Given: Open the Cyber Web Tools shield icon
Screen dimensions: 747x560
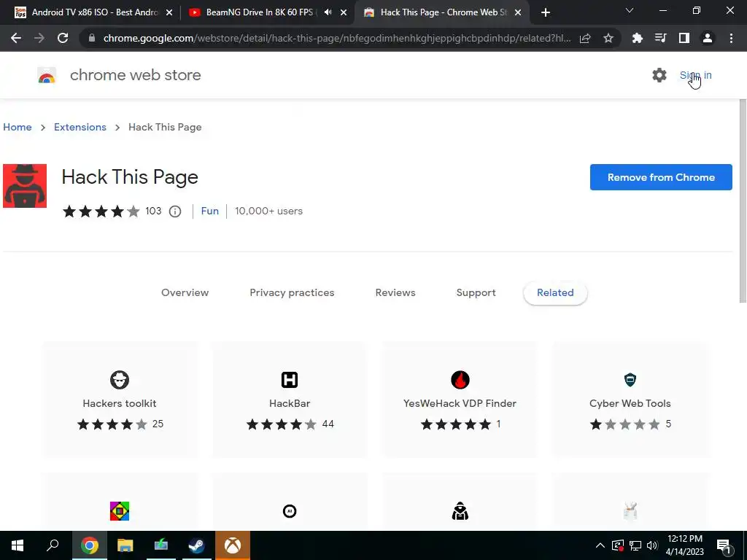Looking at the screenshot, I should click(x=630, y=379).
